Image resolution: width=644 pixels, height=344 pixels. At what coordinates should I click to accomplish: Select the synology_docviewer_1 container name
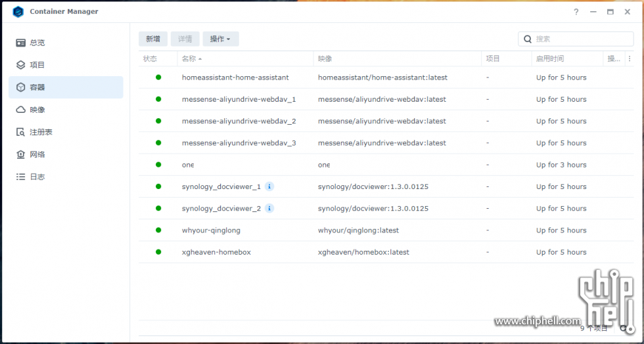[x=221, y=187]
